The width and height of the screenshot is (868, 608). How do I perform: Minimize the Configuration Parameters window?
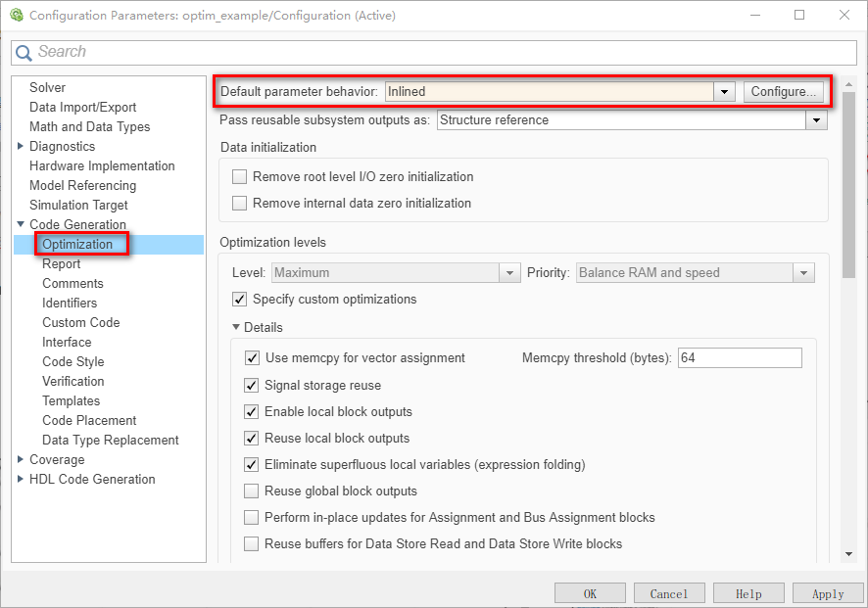click(x=755, y=15)
